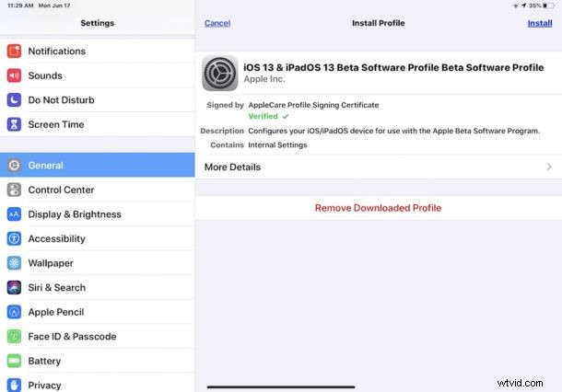Screen dimensions: 562x392
Task: Tap the Do Not Disturb moon icon
Action: click(x=14, y=100)
